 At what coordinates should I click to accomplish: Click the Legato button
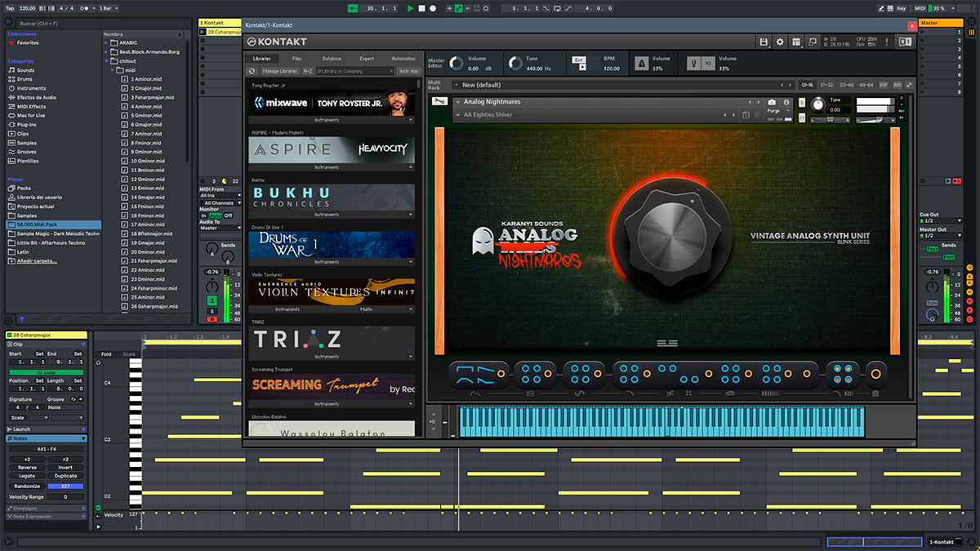(x=27, y=476)
